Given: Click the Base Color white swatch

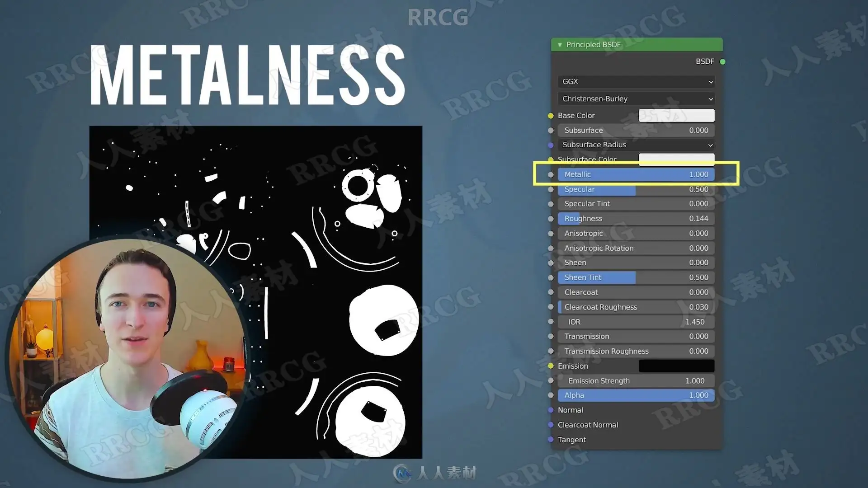Looking at the screenshot, I should point(676,115).
